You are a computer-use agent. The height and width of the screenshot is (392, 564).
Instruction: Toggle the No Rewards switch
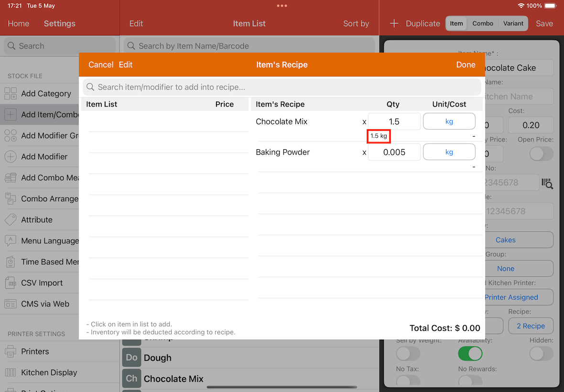tap(470, 381)
